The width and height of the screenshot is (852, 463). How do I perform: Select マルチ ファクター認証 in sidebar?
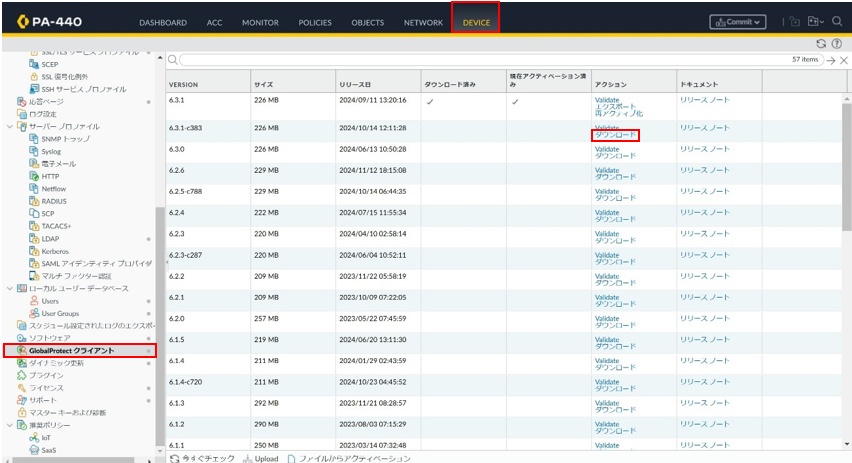tap(77, 276)
